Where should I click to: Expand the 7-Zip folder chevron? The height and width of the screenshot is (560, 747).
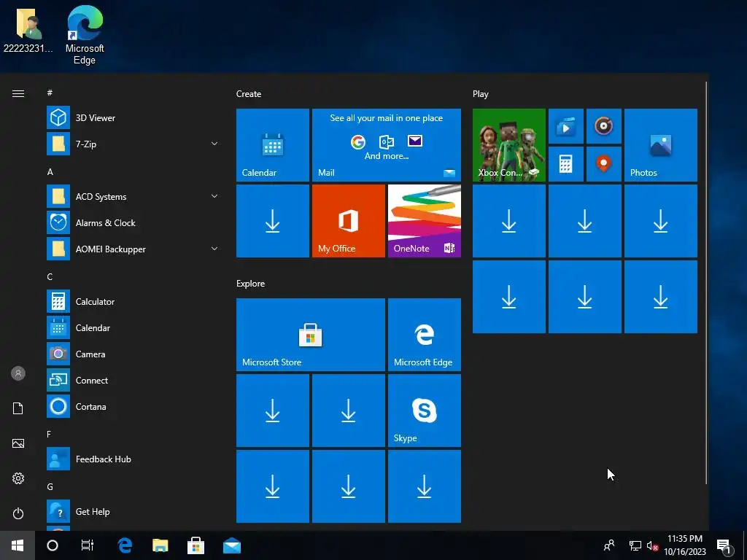[x=214, y=144]
